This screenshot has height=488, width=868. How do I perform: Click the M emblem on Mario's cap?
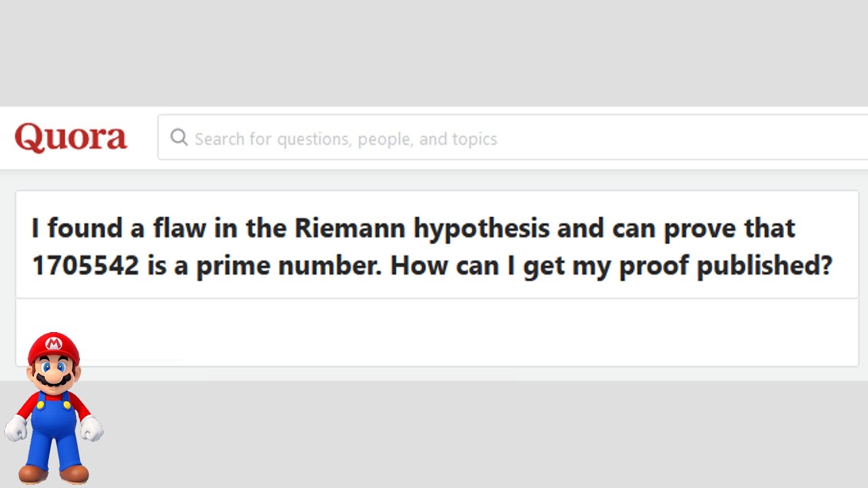(54, 345)
